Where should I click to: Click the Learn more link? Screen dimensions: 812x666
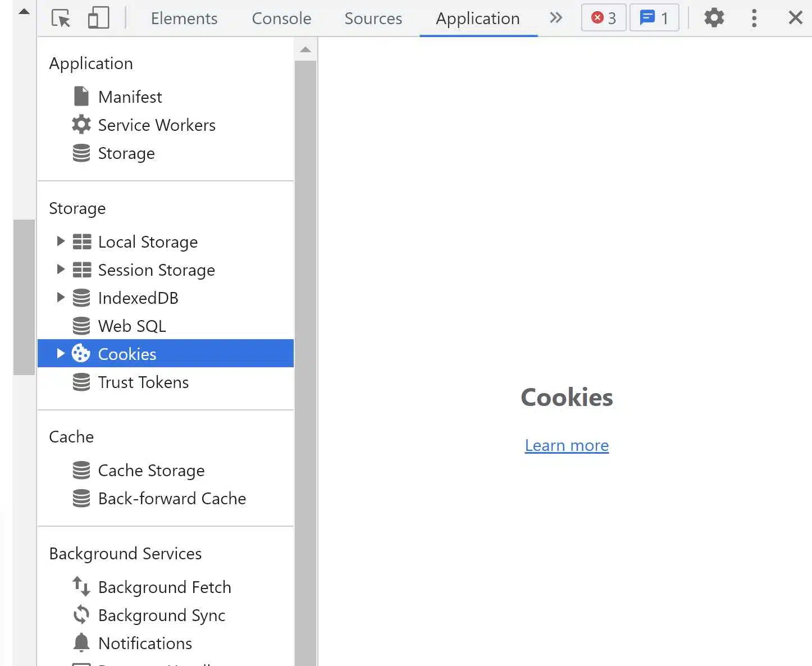(x=567, y=445)
